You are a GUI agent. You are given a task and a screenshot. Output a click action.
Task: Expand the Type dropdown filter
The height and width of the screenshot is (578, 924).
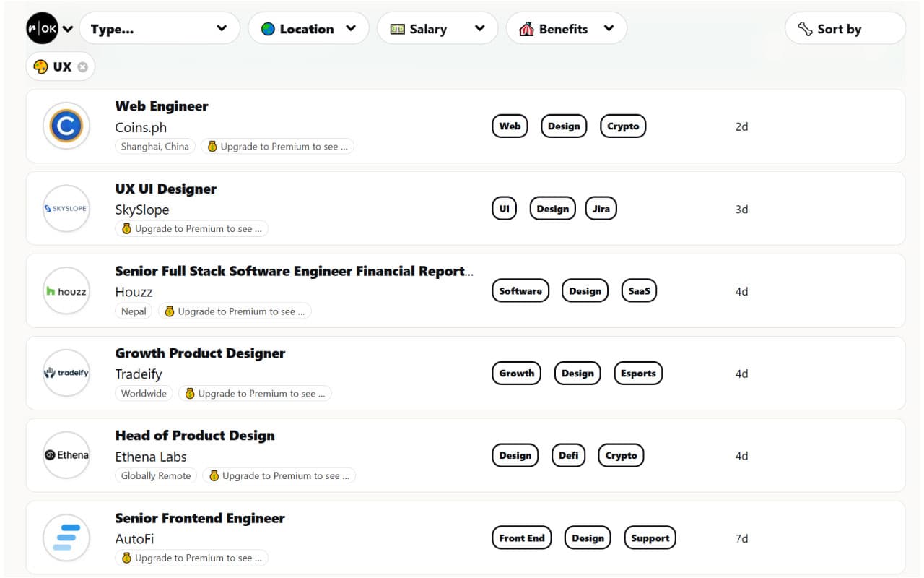tap(159, 29)
